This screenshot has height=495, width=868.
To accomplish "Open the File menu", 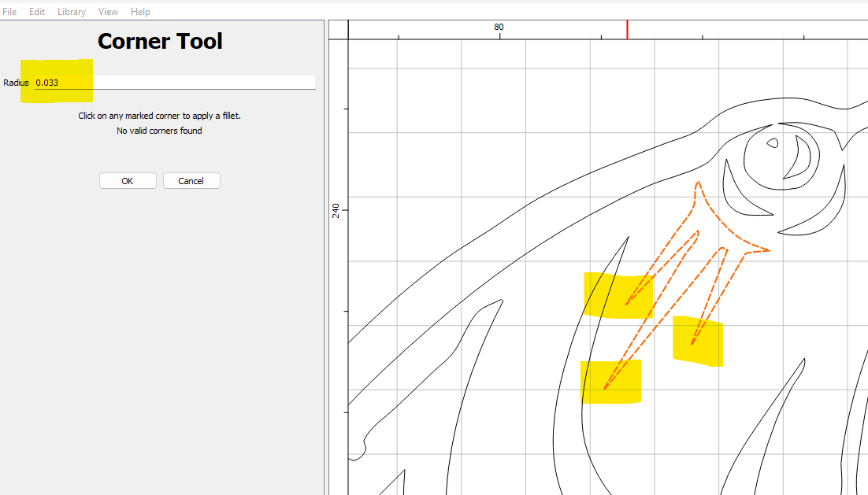I will point(9,12).
